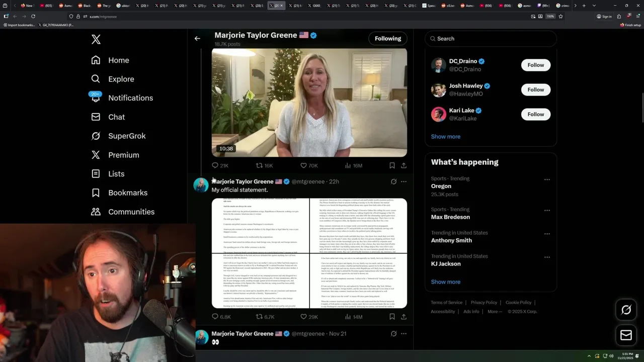Open the Anthony Smith trending topic
Screen dimensions: 644x362
(451, 240)
